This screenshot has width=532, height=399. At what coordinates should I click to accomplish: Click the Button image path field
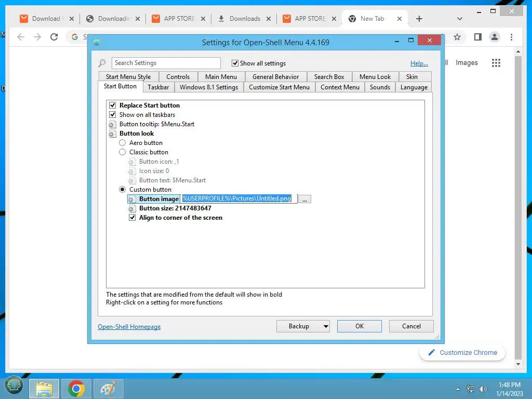click(x=239, y=199)
